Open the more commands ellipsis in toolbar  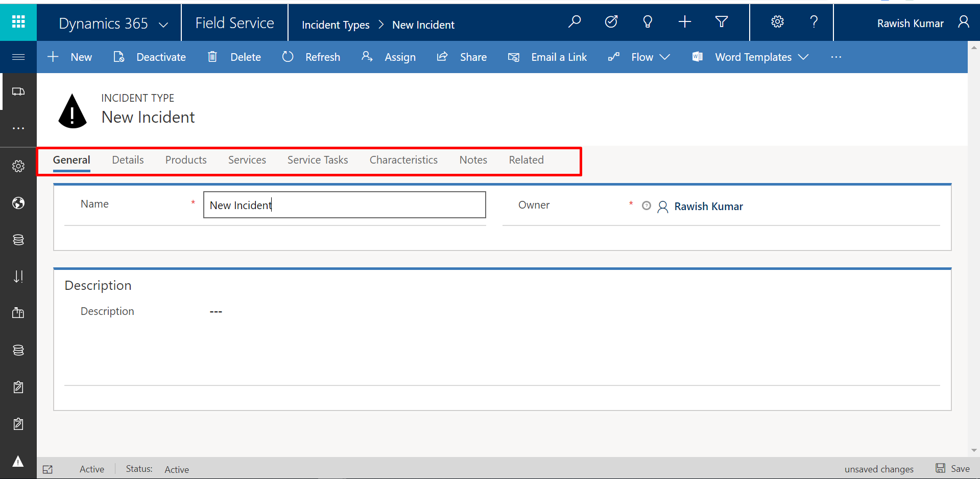[x=836, y=57]
